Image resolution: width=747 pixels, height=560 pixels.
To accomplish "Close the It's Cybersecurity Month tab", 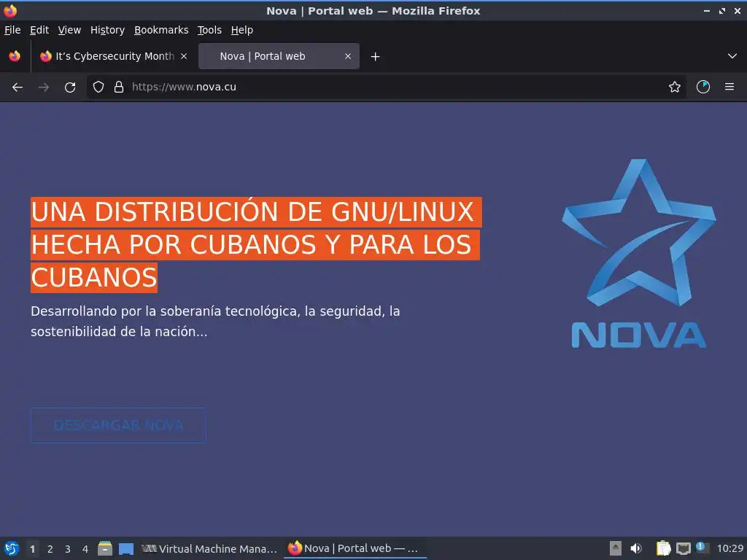I will pyautogui.click(x=184, y=56).
